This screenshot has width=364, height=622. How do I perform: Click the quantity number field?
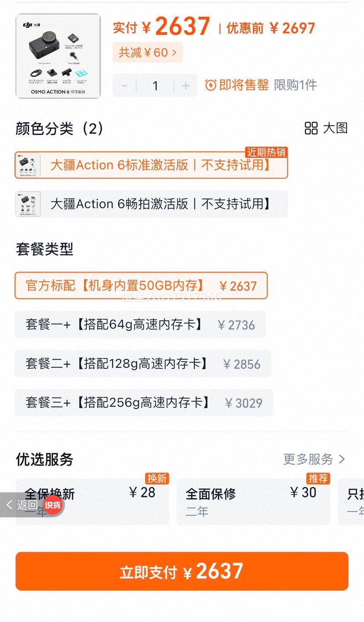click(x=155, y=85)
